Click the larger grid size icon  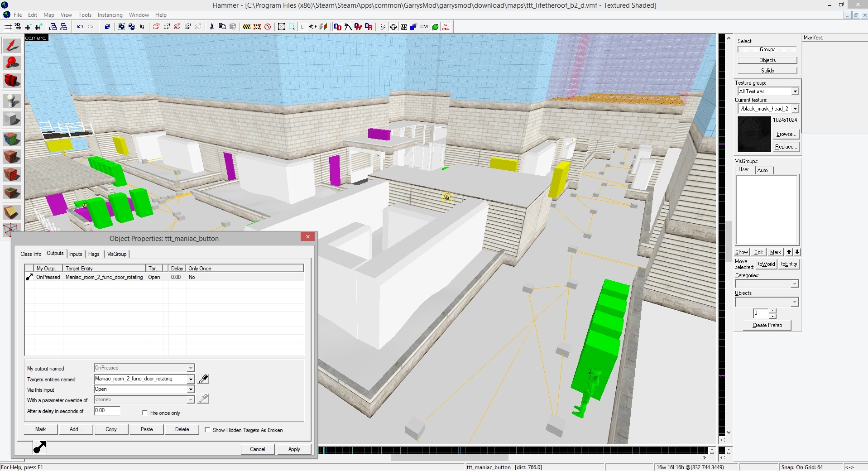pyautogui.click(x=38, y=27)
